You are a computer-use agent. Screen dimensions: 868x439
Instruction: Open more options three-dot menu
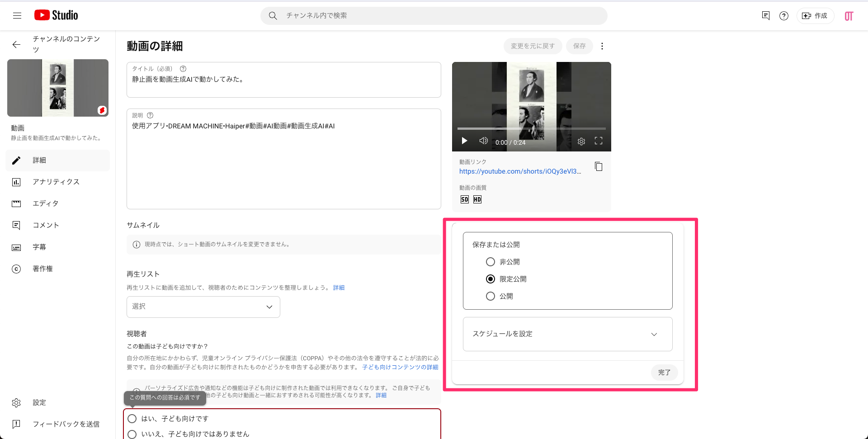tap(602, 46)
